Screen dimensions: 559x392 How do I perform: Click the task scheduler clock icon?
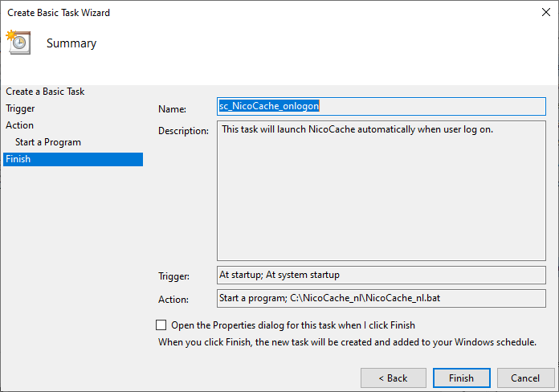click(x=18, y=42)
